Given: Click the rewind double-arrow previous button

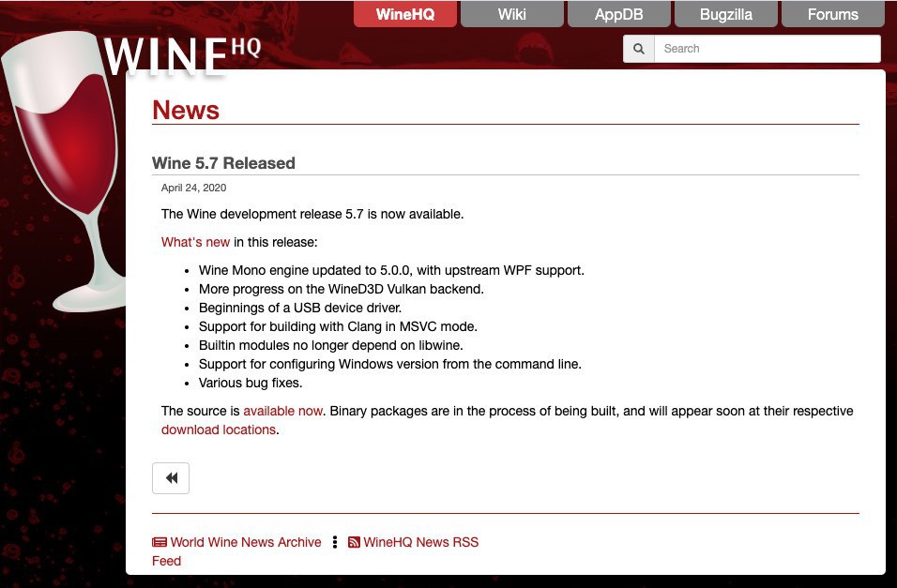Looking at the screenshot, I should click(x=171, y=478).
